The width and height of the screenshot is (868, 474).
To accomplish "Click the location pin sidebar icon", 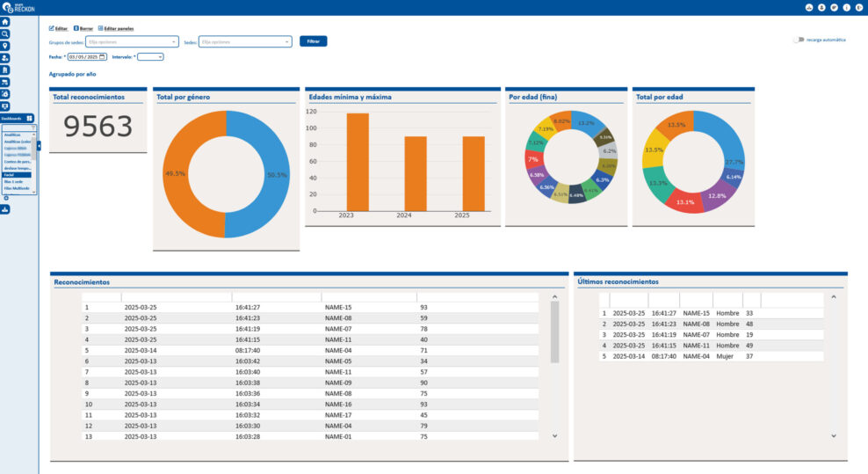I will pos(5,46).
